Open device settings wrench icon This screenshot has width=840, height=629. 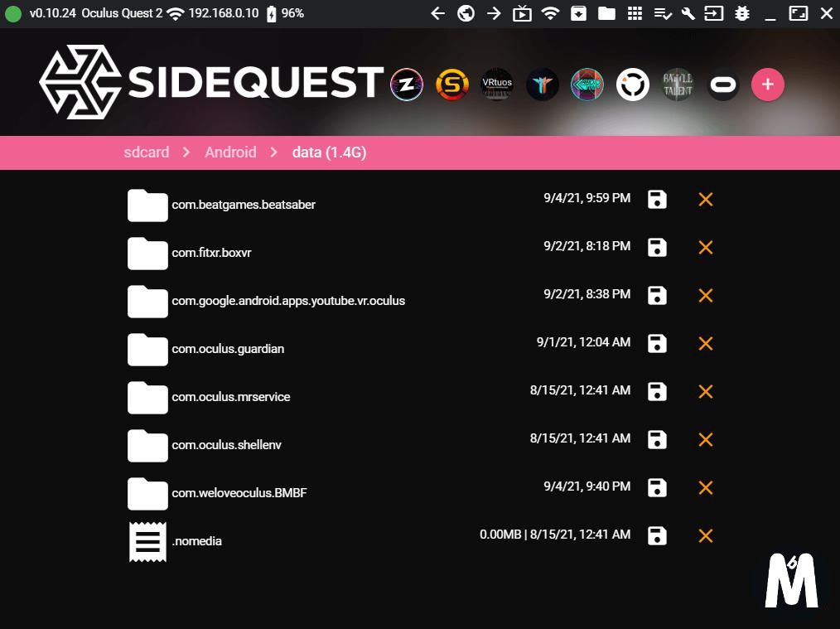point(688,13)
